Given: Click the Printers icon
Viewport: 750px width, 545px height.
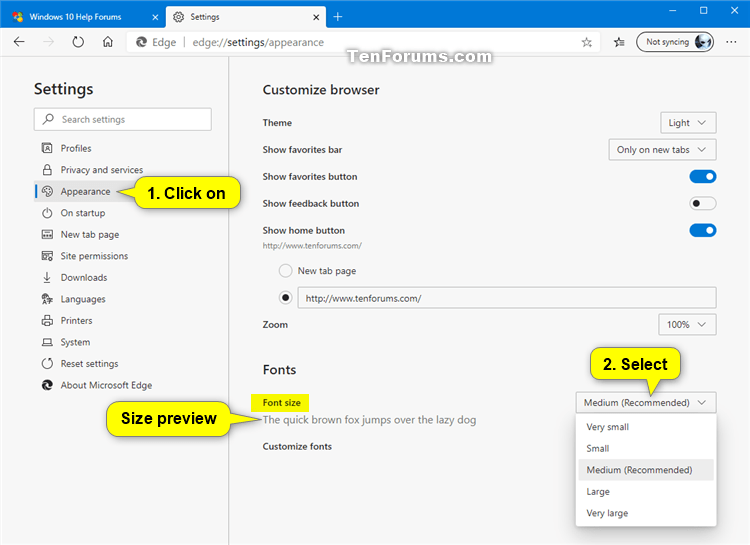Looking at the screenshot, I should [47, 321].
